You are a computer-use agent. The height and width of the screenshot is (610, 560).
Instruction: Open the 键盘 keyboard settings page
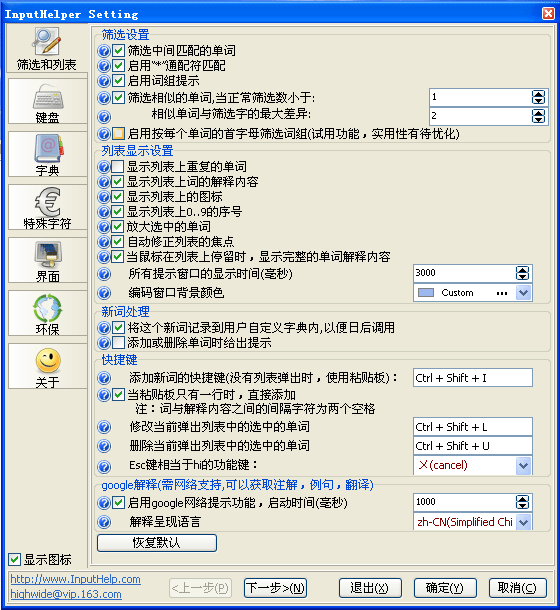pyautogui.click(x=47, y=101)
